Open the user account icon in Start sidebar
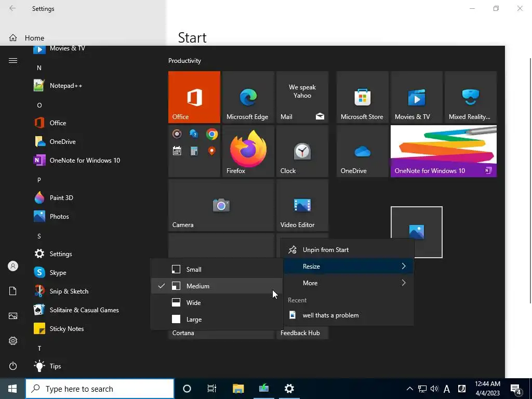Image resolution: width=532 pixels, height=399 pixels. (x=13, y=266)
